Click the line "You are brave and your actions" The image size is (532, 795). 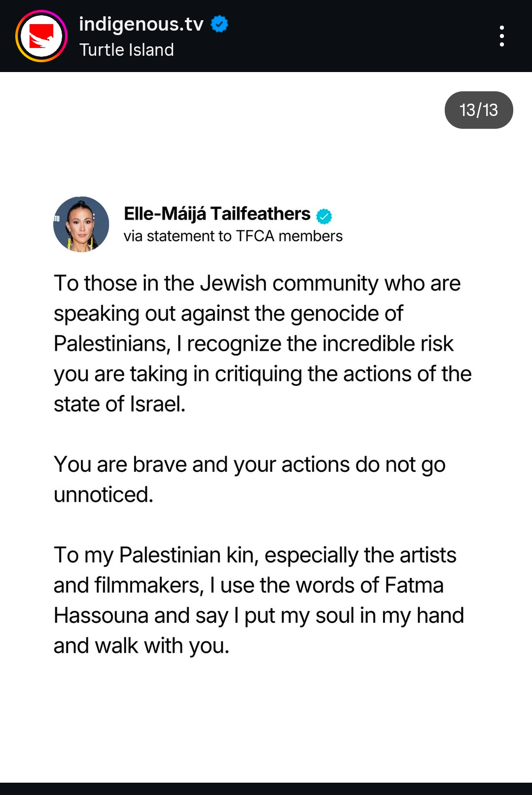249,465
